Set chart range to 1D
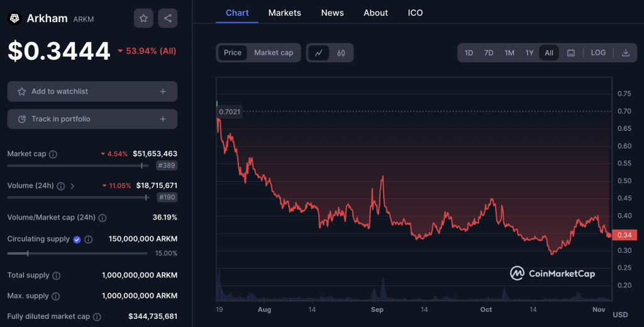 click(469, 53)
